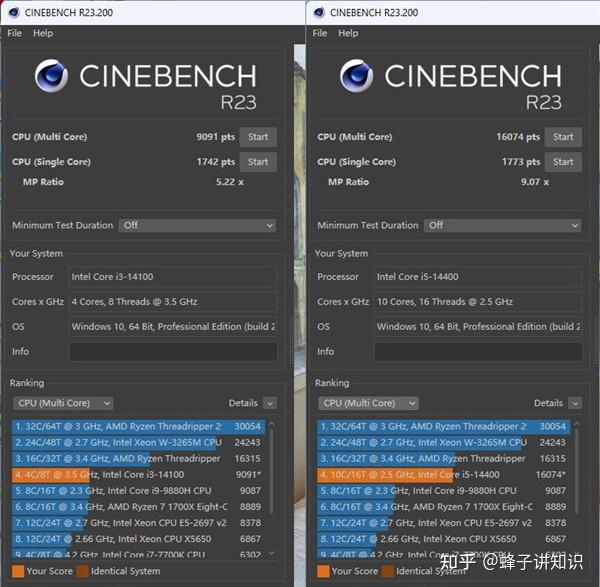Click Cinebench sphere logo in right window
600x587 pixels.
[357, 75]
